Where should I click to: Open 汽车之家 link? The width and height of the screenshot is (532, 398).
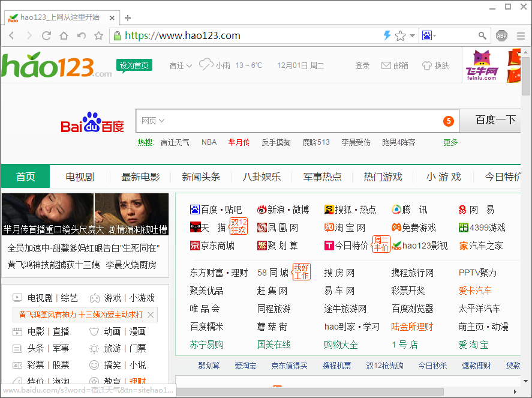tap(481, 246)
